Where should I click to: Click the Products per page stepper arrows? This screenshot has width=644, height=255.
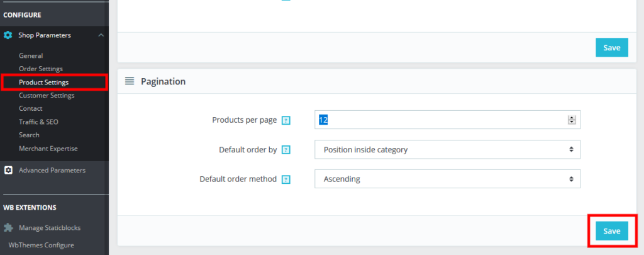pos(571,120)
